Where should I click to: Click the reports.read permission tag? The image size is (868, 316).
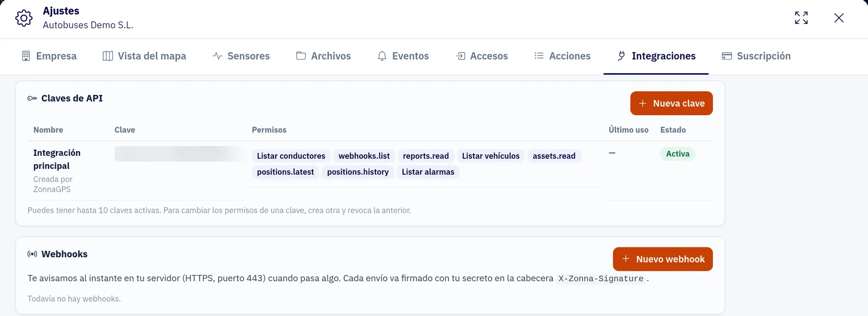(426, 156)
